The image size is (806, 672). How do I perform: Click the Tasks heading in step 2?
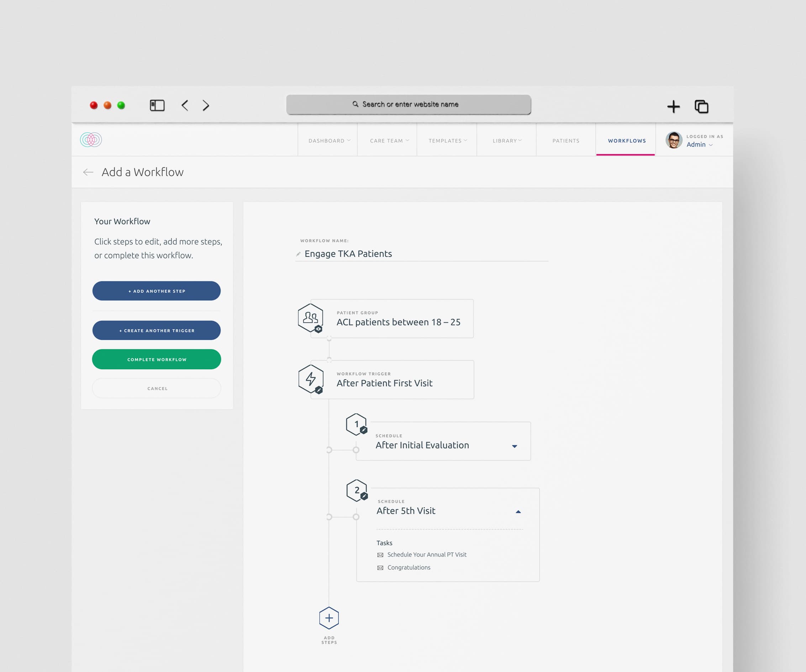384,543
